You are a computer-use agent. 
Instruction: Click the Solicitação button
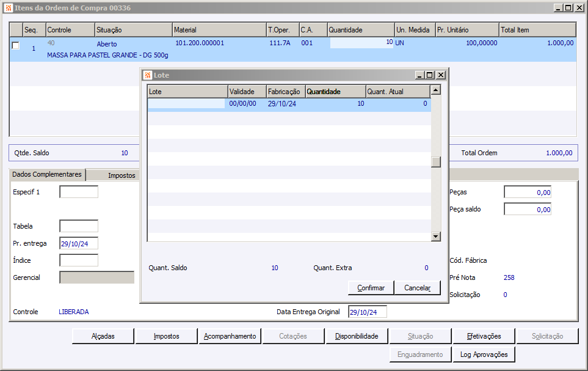pos(547,336)
